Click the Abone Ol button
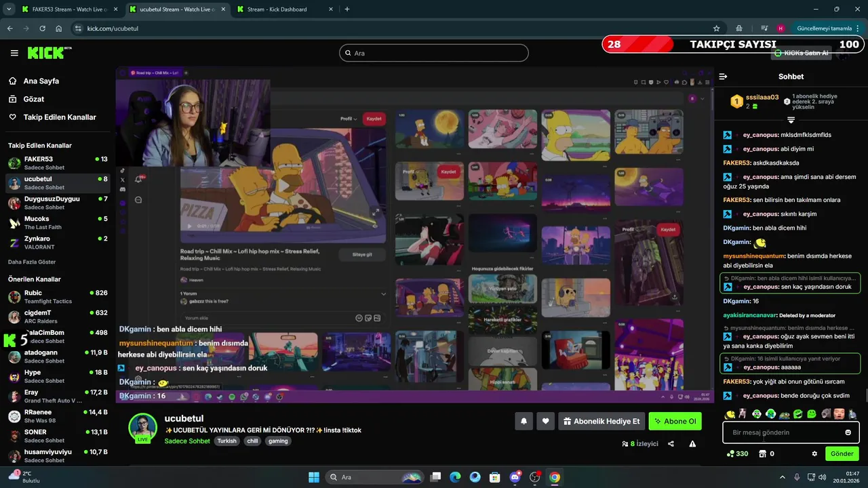The image size is (868, 488). click(675, 421)
